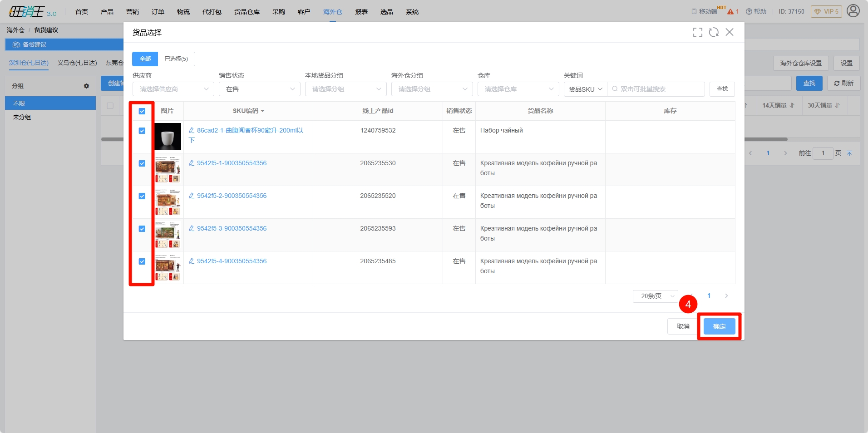This screenshot has width=868, height=433.
Task: Click the 确定 confirm button
Action: click(x=719, y=326)
